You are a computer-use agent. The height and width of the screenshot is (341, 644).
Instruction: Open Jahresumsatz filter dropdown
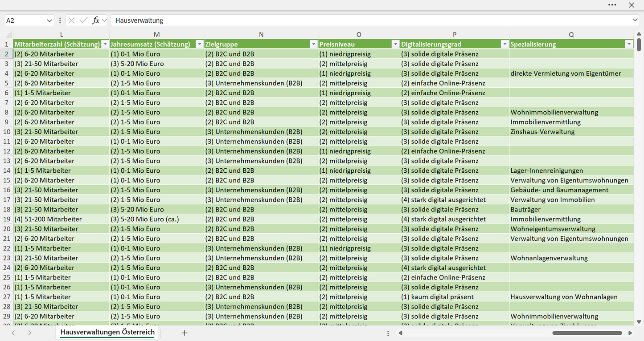tap(200, 44)
